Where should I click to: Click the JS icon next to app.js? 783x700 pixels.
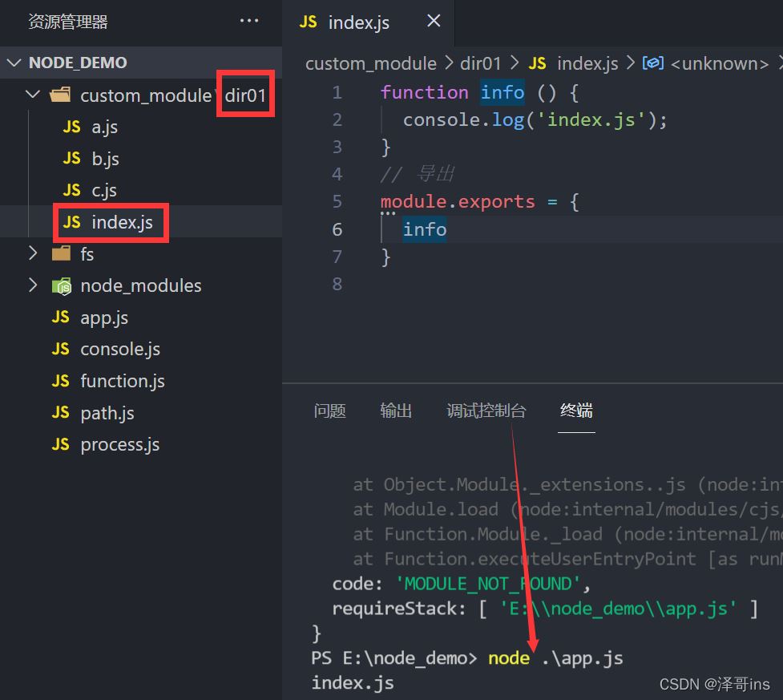pos(60,318)
